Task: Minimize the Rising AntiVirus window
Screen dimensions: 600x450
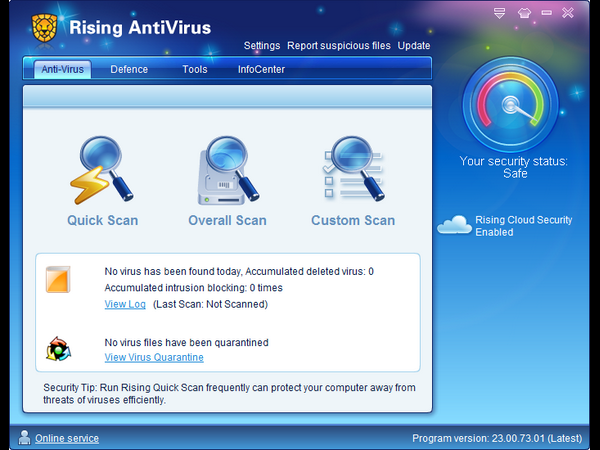Action: coord(547,13)
